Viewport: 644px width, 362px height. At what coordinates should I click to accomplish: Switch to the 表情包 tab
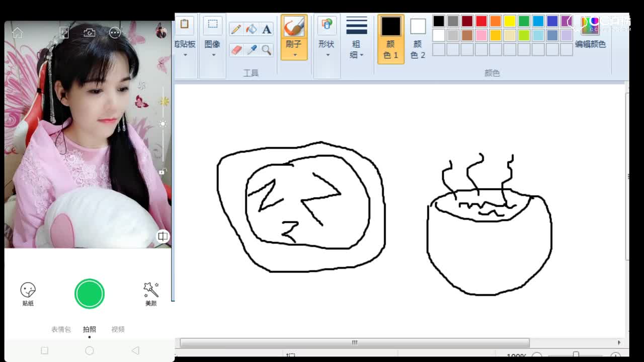coord(61,329)
